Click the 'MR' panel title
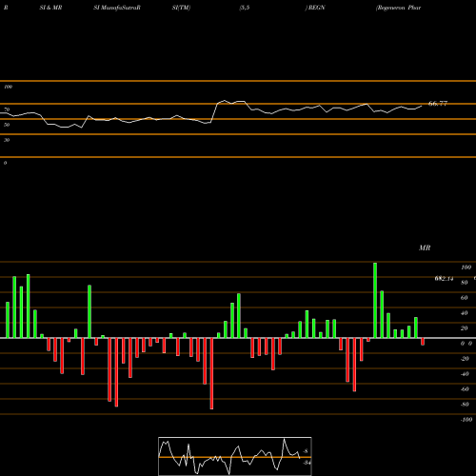Viewport: 476px width, 476px height. click(x=425, y=248)
